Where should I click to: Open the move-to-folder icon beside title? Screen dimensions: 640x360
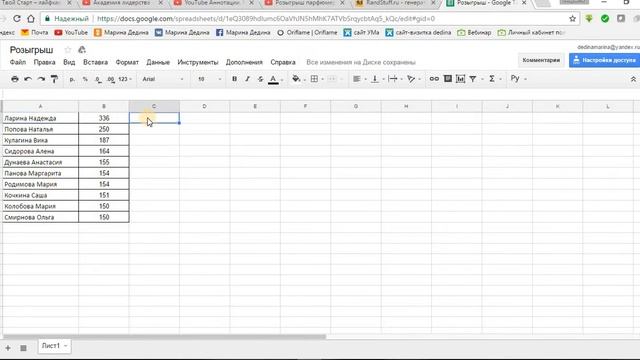coord(82,50)
